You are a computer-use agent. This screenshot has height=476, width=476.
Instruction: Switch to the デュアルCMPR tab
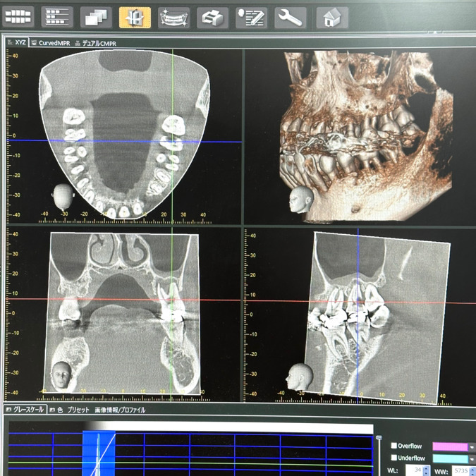pyautogui.click(x=99, y=43)
